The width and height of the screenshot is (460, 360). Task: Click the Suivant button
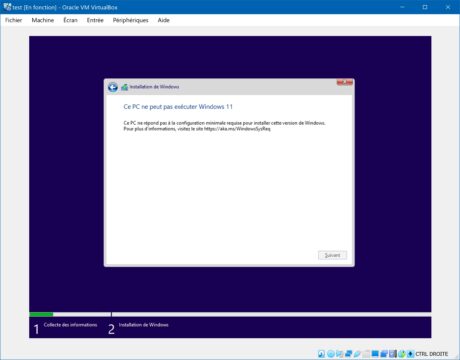(332, 255)
